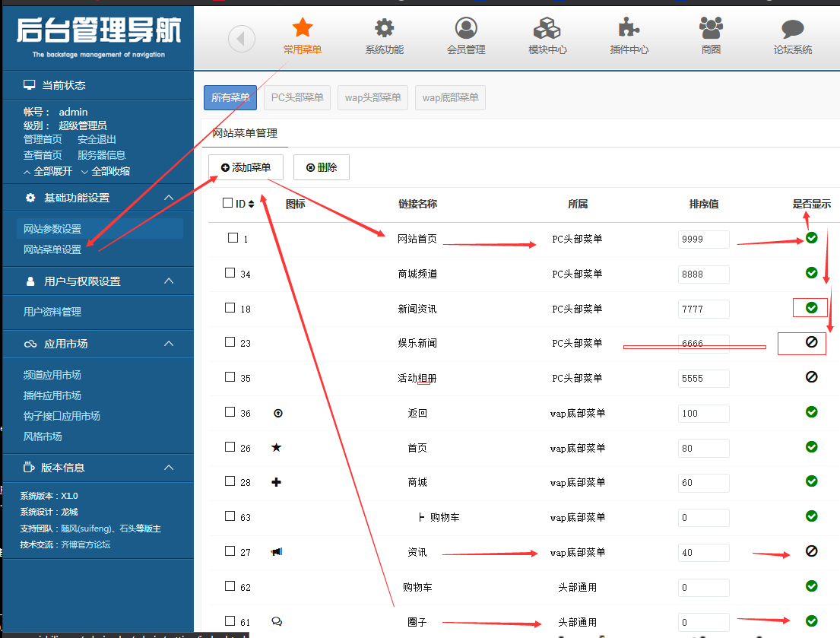Click the 添加菜单 button

point(246,167)
